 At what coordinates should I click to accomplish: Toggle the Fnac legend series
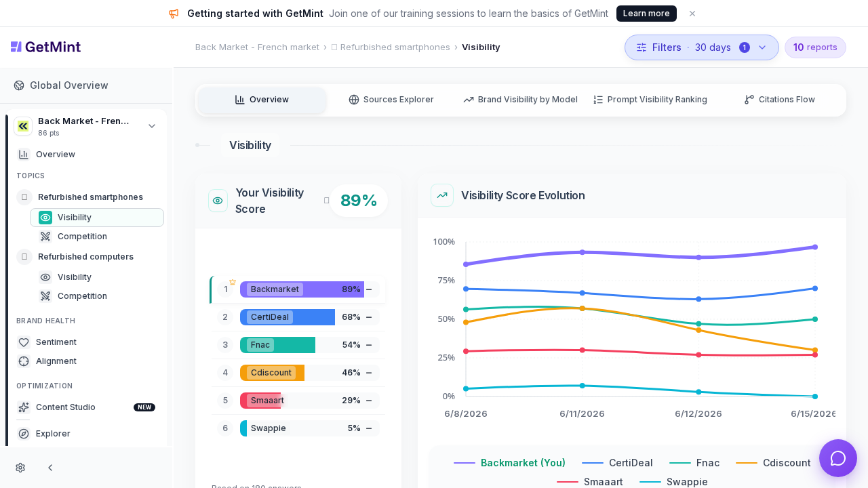pyautogui.click(x=694, y=463)
